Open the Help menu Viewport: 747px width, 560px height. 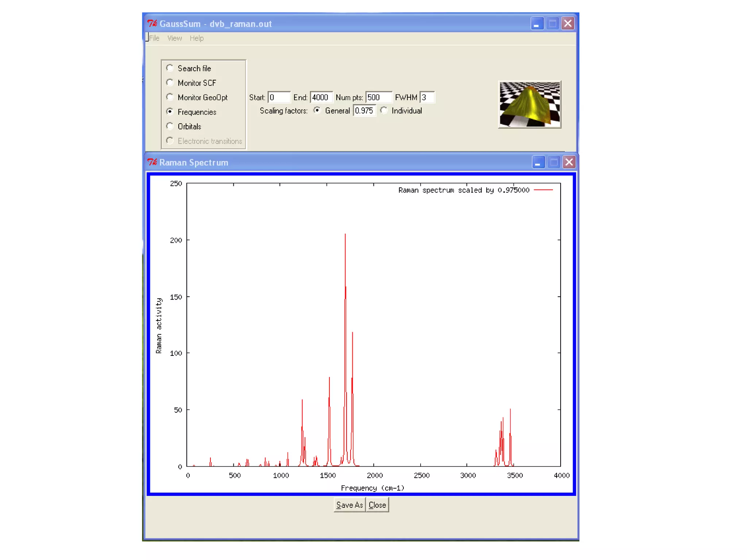pyautogui.click(x=196, y=38)
